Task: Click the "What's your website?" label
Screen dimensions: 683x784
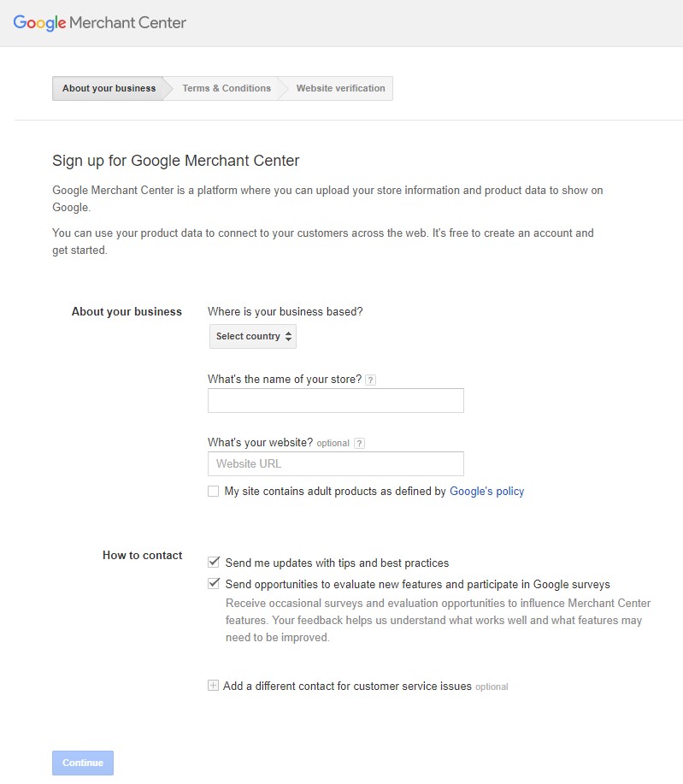Action: [260, 442]
